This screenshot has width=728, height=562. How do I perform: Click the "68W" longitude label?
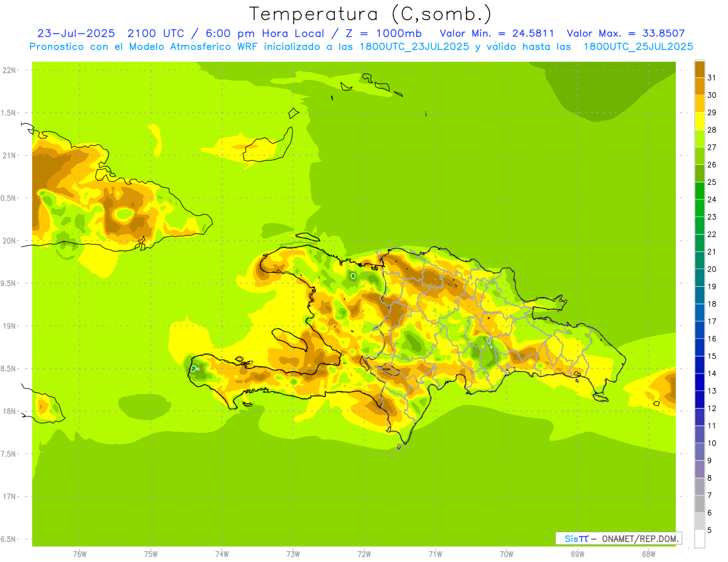tap(649, 554)
